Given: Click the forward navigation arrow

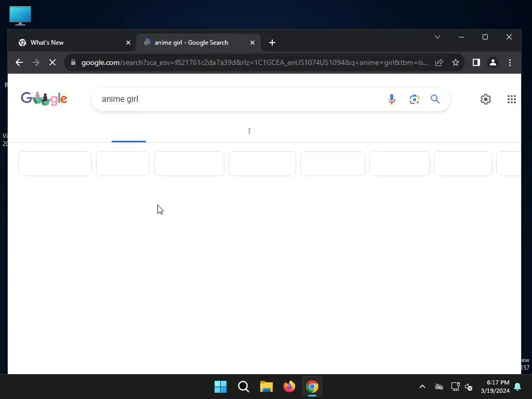Looking at the screenshot, I should click(36, 62).
